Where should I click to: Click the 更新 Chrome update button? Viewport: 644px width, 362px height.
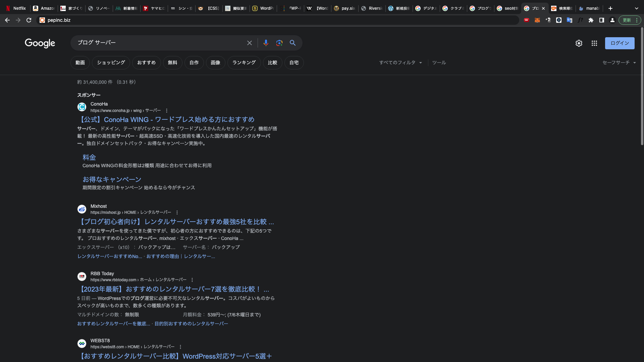pos(630,20)
